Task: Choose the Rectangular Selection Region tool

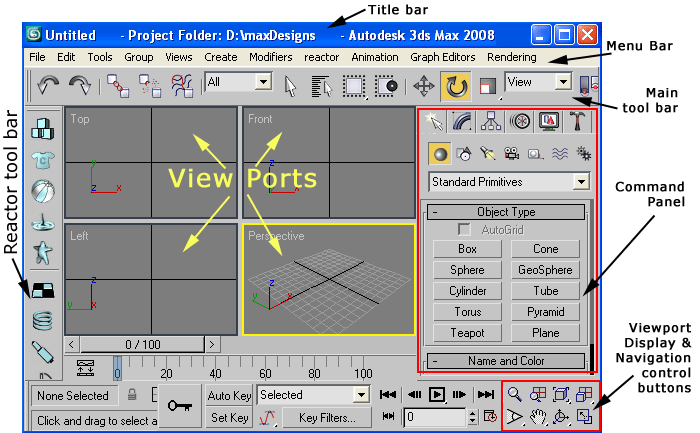Action: (354, 86)
